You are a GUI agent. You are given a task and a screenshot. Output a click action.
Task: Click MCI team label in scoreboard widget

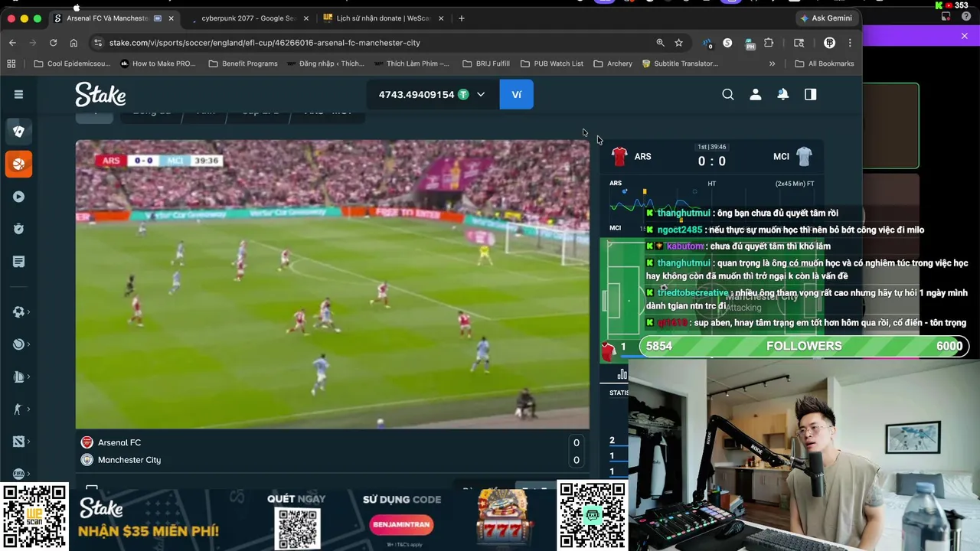point(781,157)
